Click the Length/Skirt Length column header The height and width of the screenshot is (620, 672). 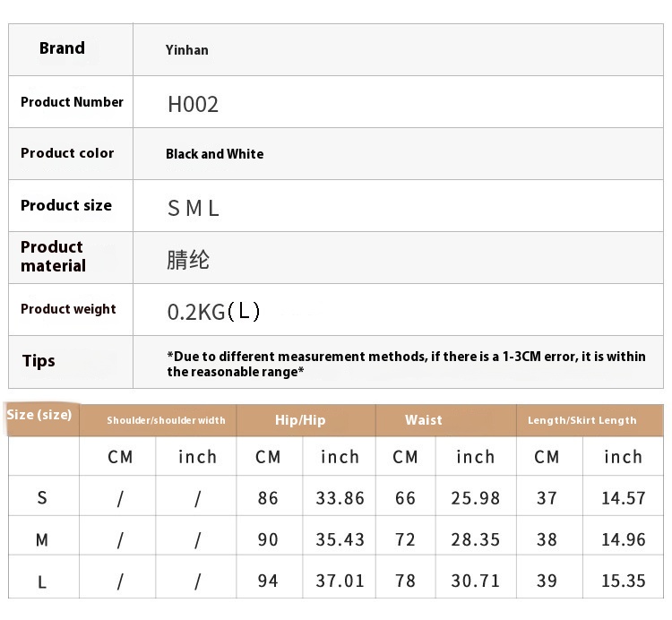[x=582, y=420]
